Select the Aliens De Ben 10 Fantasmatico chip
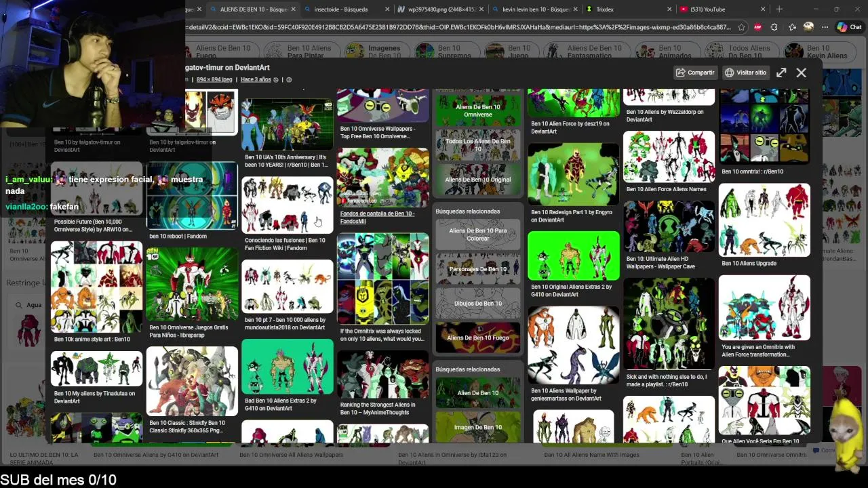 point(597,52)
